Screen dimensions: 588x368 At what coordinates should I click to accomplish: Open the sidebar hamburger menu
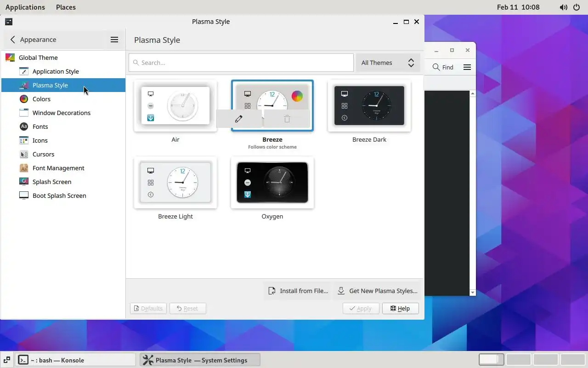coord(114,40)
